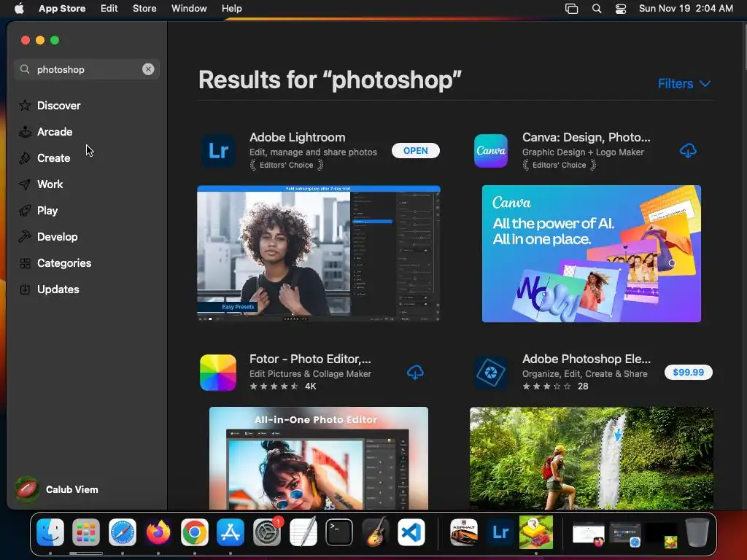Open Control Center in menu bar
747x560 pixels.
click(x=621, y=9)
